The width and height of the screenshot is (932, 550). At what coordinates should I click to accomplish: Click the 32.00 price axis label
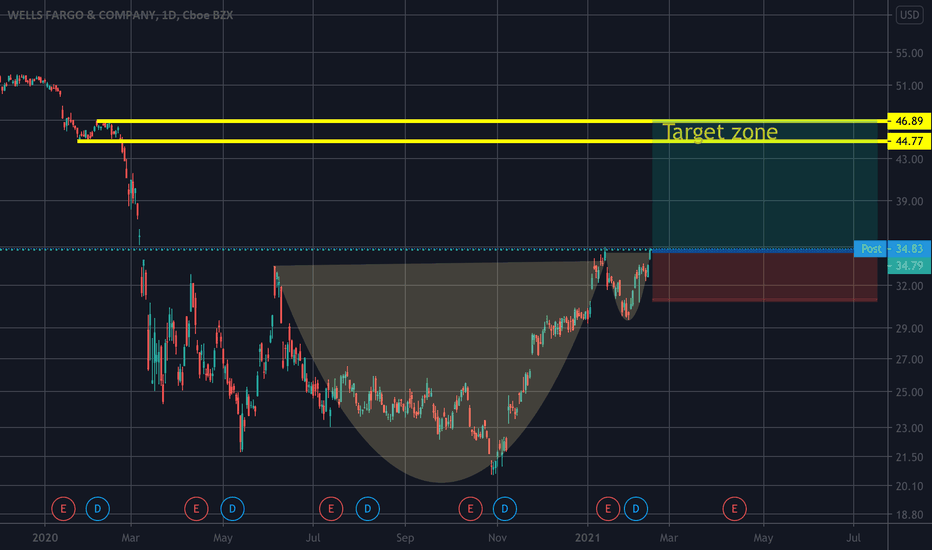tap(909, 286)
